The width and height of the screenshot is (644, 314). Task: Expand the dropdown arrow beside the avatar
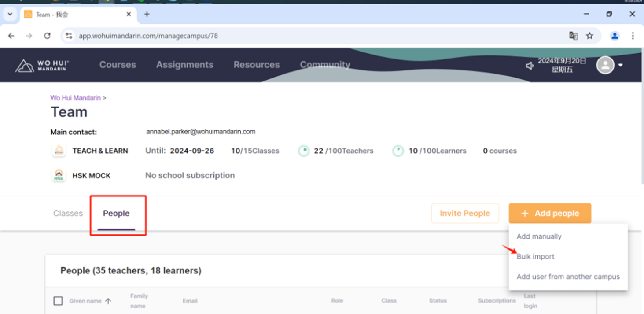(620, 65)
